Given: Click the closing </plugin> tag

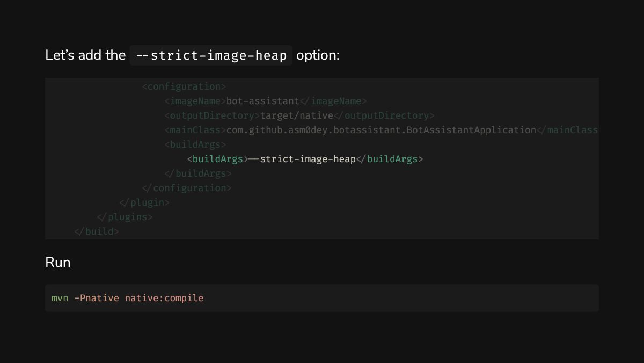Looking at the screenshot, I should click(x=144, y=202).
